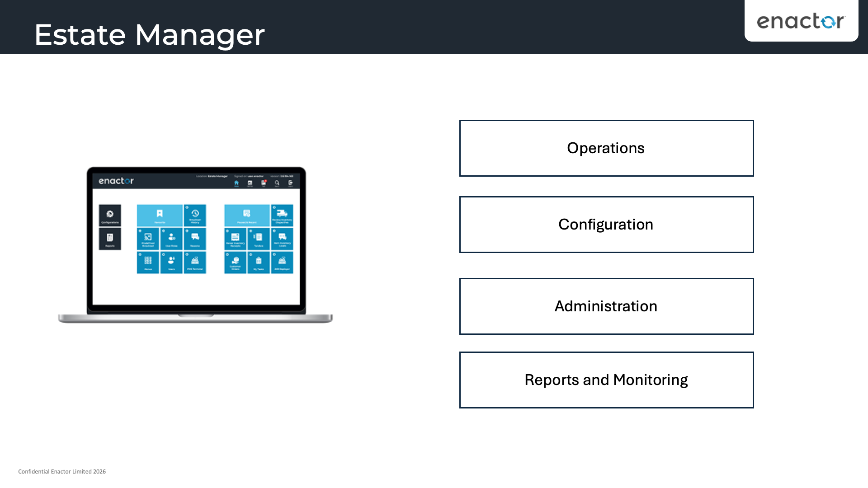
Task: Open the Tenders tile
Action: [259, 239]
